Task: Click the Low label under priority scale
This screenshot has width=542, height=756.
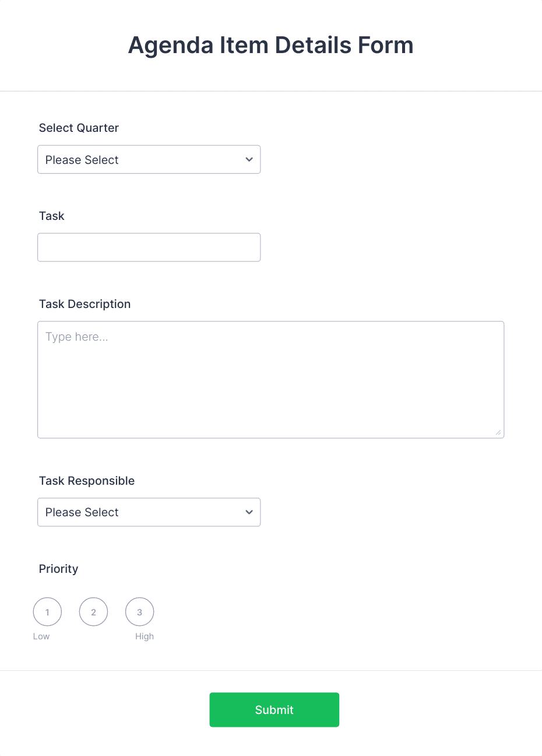Action: [x=41, y=636]
